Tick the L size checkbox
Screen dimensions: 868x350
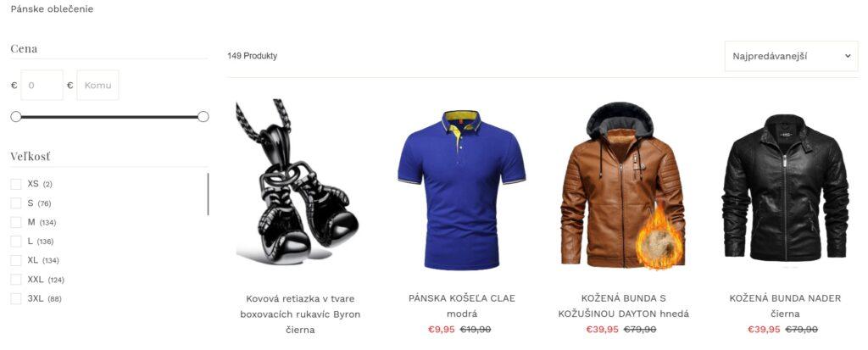pyautogui.click(x=16, y=242)
